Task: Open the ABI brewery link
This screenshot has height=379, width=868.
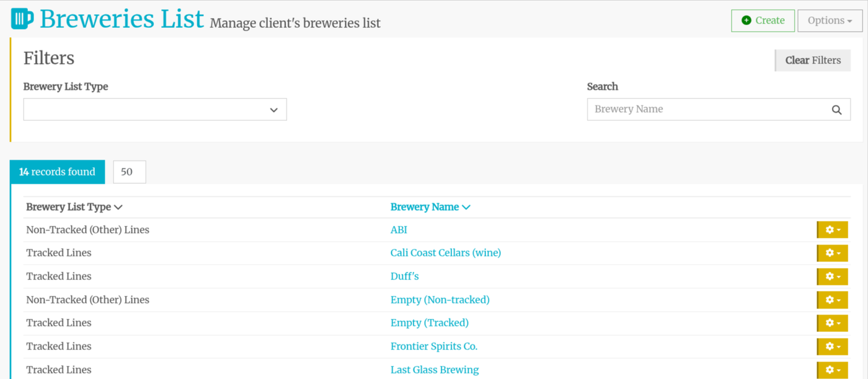Action: 399,230
